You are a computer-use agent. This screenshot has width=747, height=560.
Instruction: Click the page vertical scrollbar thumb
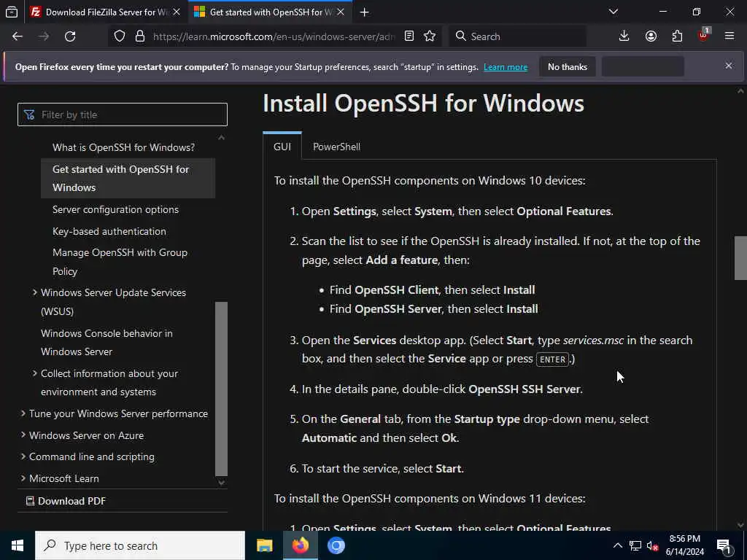tap(740, 257)
